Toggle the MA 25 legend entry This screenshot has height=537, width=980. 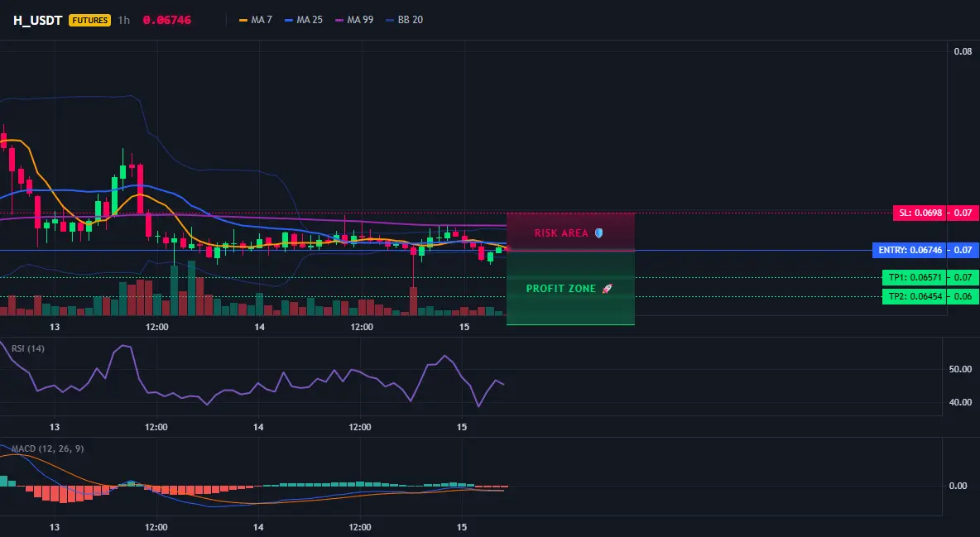click(304, 20)
